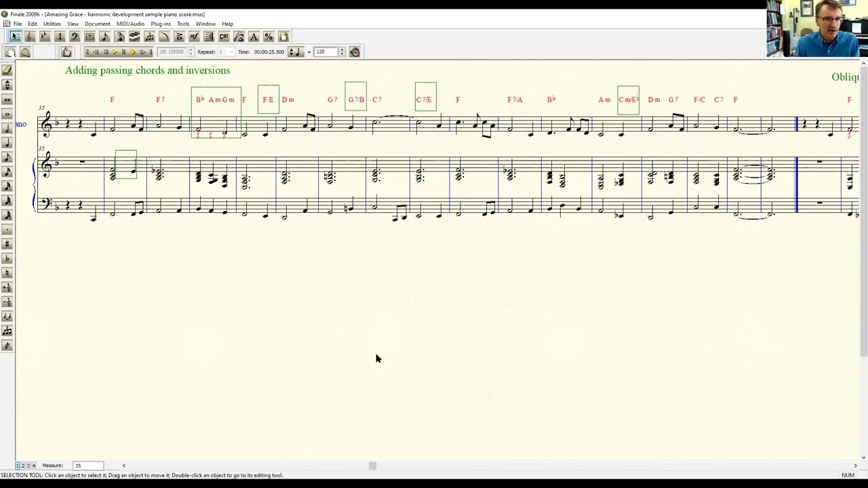868x488 pixels.
Task: Select the Staff tool
Action: pyautogui.click(x=30, y=37)
